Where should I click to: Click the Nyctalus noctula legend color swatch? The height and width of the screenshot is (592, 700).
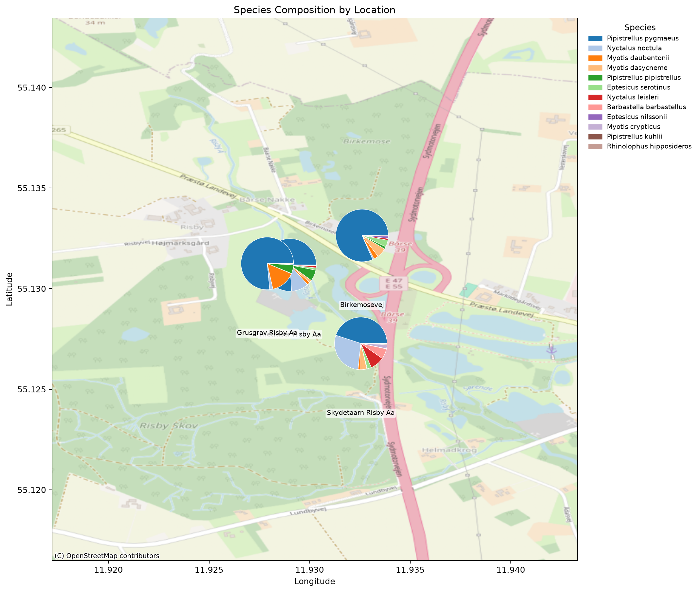(x=595, y=48)
